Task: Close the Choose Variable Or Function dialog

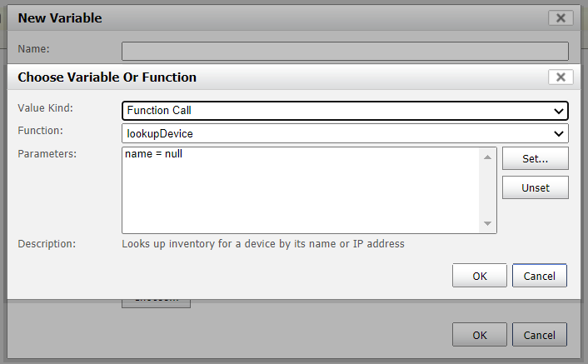Action: [561, 77]
